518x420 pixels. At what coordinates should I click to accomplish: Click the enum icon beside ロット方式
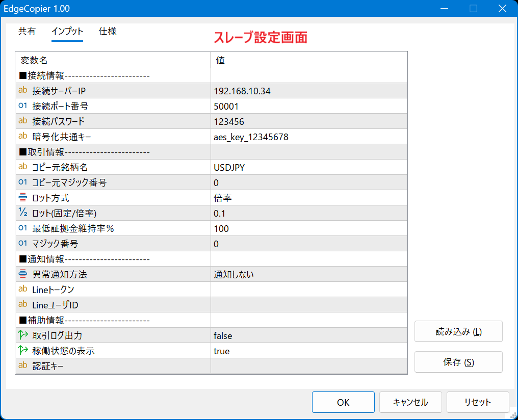pyautogui.click(x=23, y=197)
